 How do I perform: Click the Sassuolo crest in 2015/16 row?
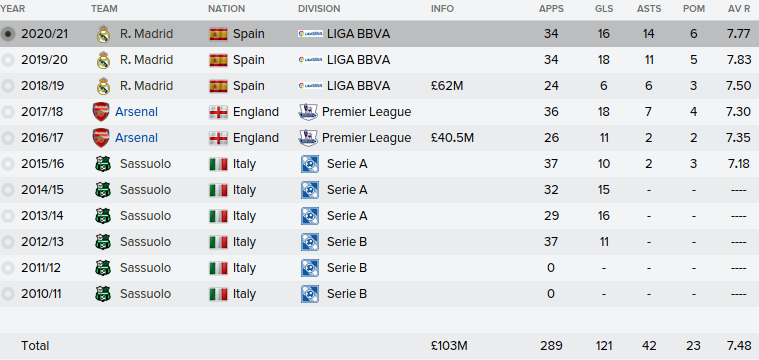(x=103, y=164)
